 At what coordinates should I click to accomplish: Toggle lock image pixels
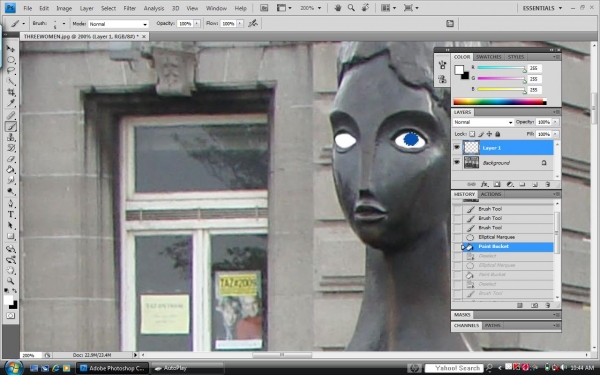click(481, 134)
